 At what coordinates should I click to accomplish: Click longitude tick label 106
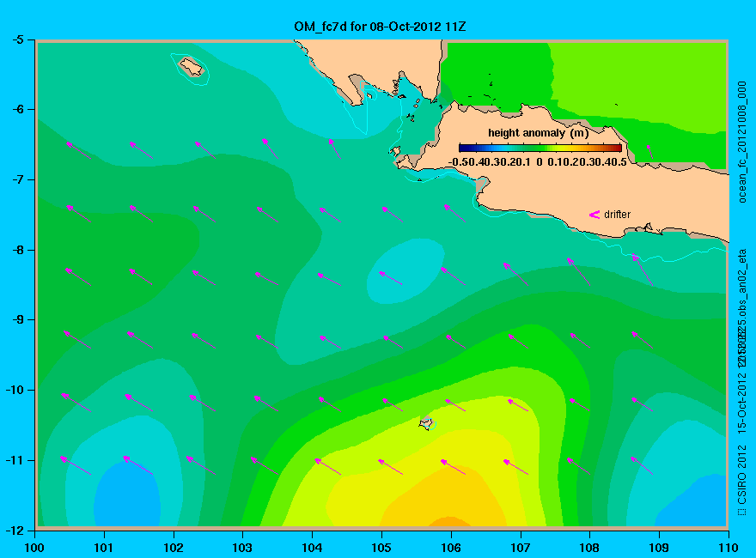pyautogui.click(x=451, y=548)
